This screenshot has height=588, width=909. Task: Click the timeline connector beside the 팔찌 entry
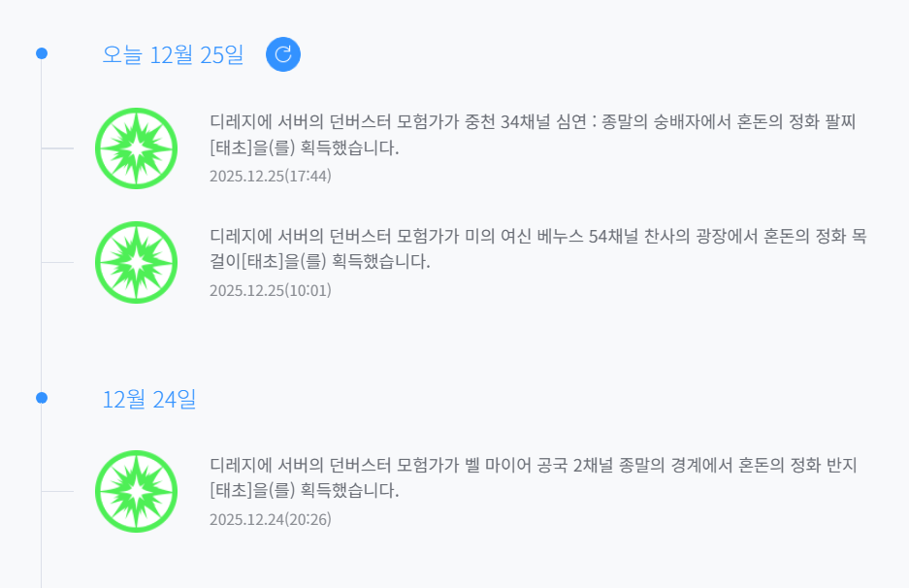57,148
